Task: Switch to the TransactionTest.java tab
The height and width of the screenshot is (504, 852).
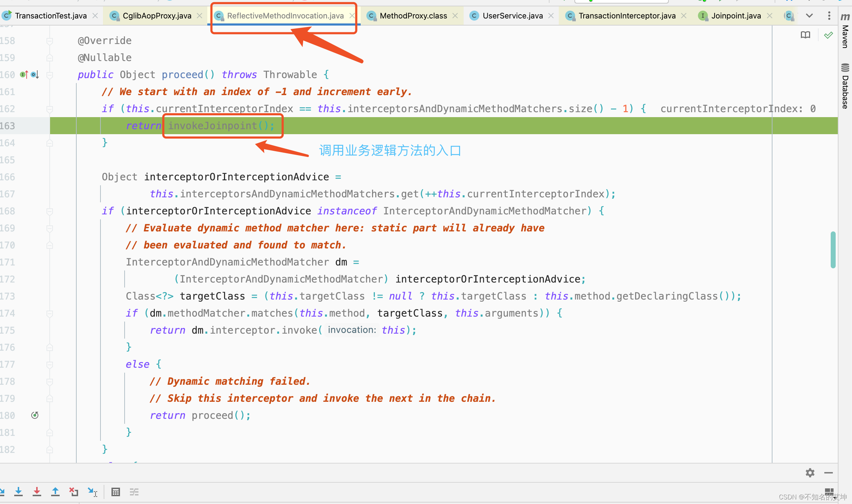Action: 51,16
